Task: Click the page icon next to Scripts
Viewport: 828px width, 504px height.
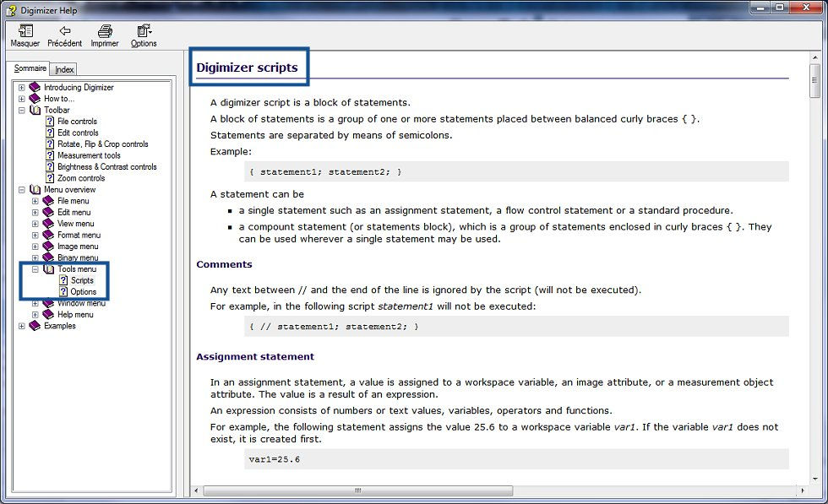Action: (63, 280)
